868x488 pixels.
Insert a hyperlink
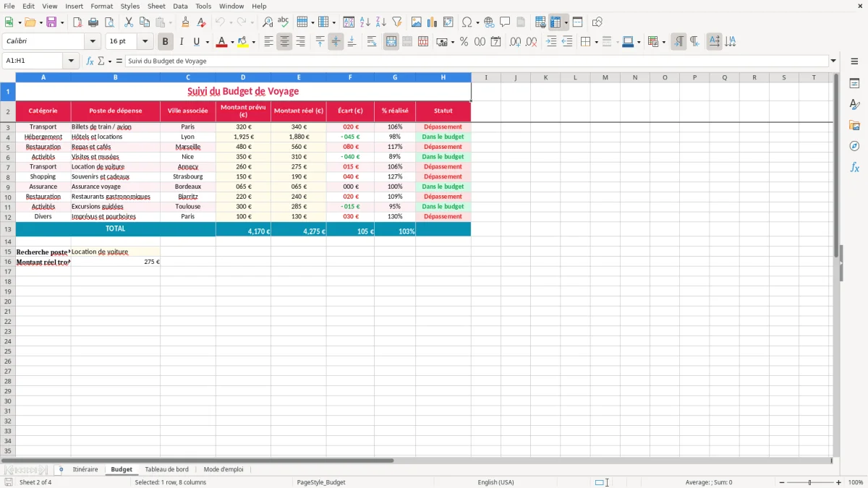[x=489, y=22]
